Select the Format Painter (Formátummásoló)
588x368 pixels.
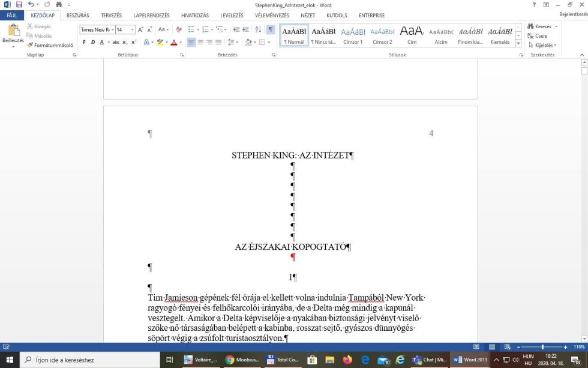[50, 45]
